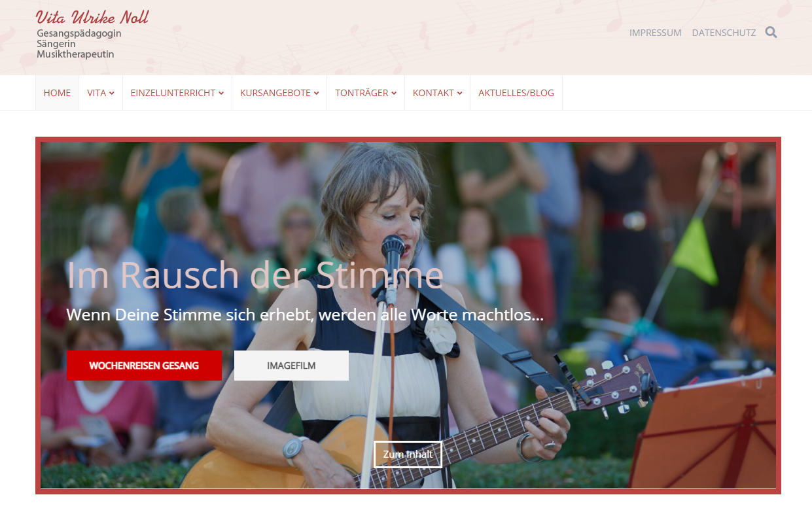Expand the VITA dropdown chevron
Viewport: 812px width, 514px height.
pos(112,94)
